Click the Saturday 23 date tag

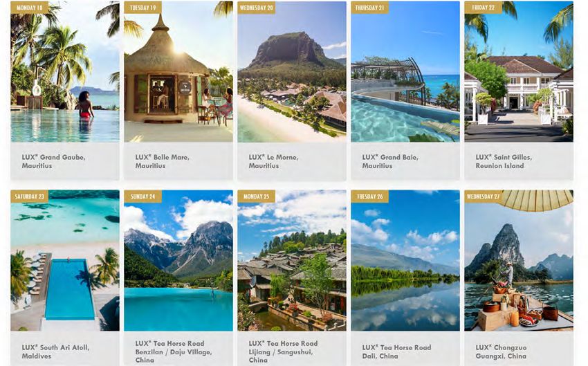coord(30,196)
